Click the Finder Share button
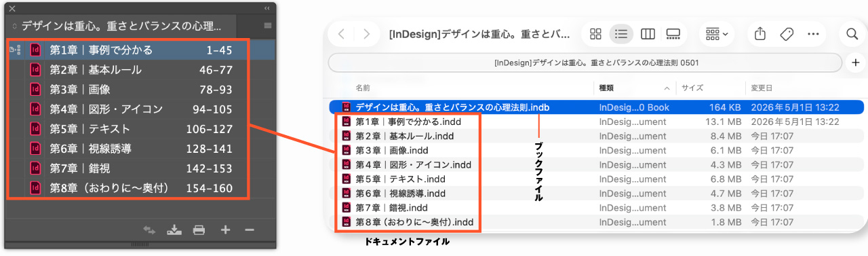Image resolution: width=868 pixels, height=256 pixels. pyautogui.click(x=760, y=34)
